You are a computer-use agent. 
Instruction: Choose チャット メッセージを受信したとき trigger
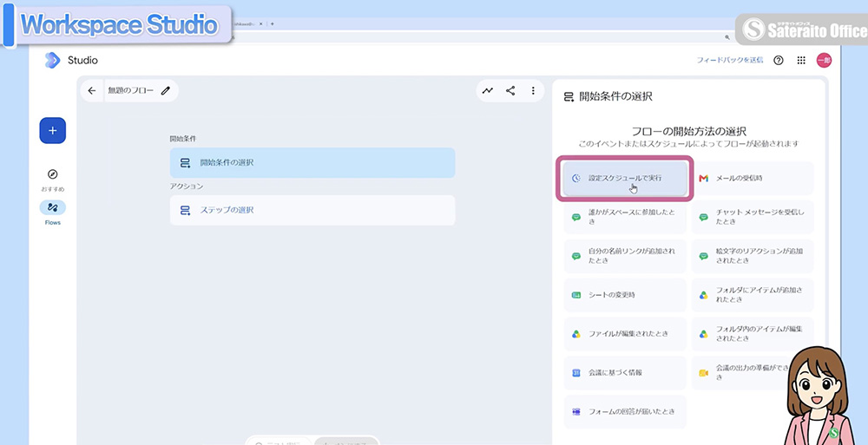(x=753, y=217)
